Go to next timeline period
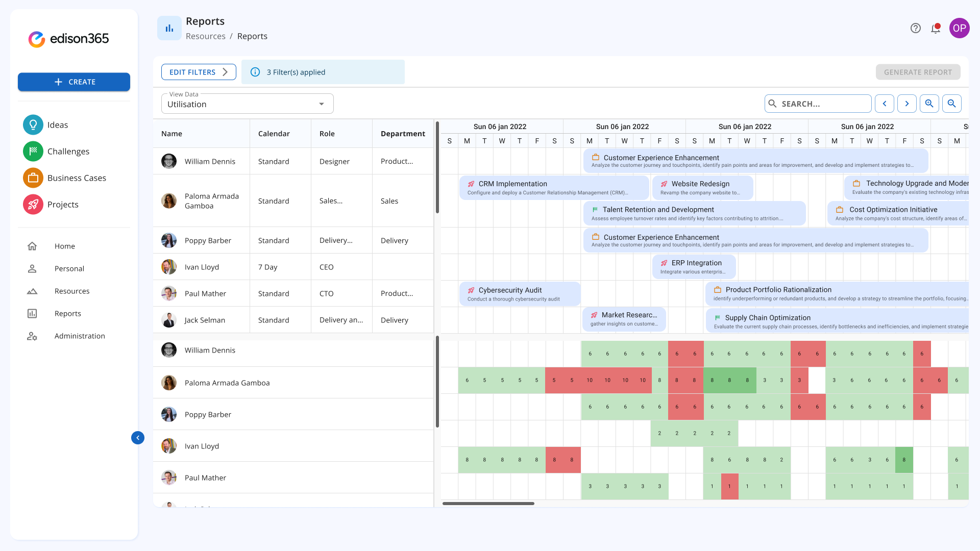 click(906, 104)
